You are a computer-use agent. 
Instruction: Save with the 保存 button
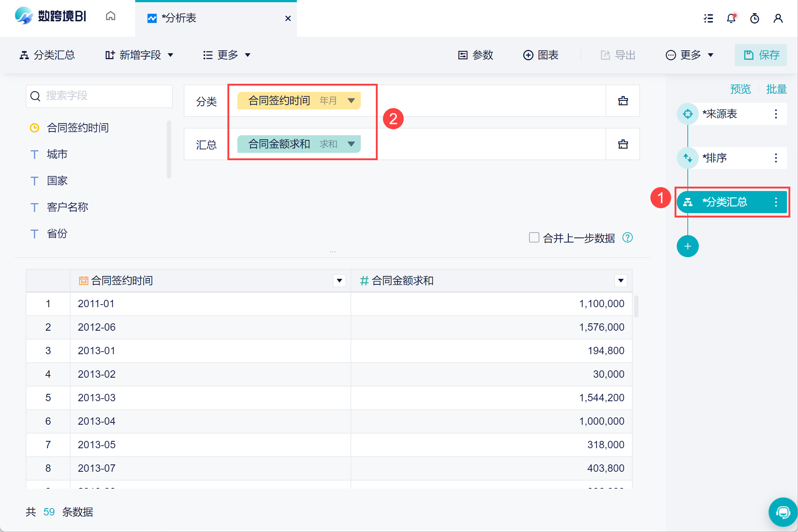click(761, 55)
